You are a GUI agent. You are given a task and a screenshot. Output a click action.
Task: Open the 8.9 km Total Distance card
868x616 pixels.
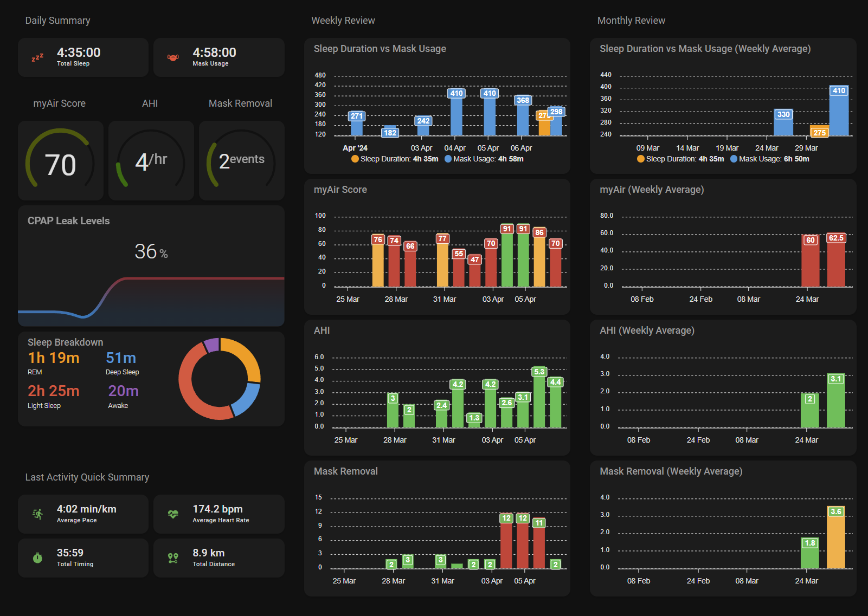(219, 558)
